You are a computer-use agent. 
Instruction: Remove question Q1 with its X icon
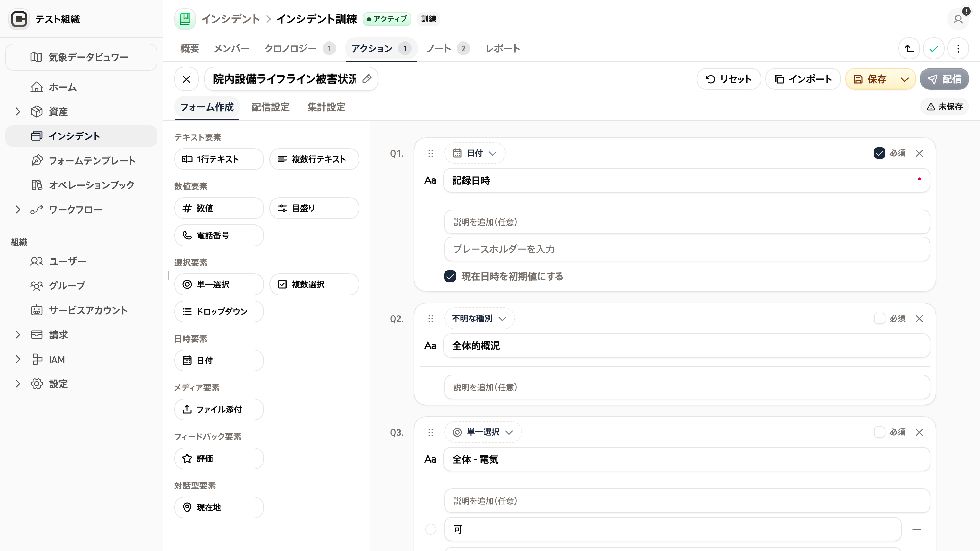point(919,153)
